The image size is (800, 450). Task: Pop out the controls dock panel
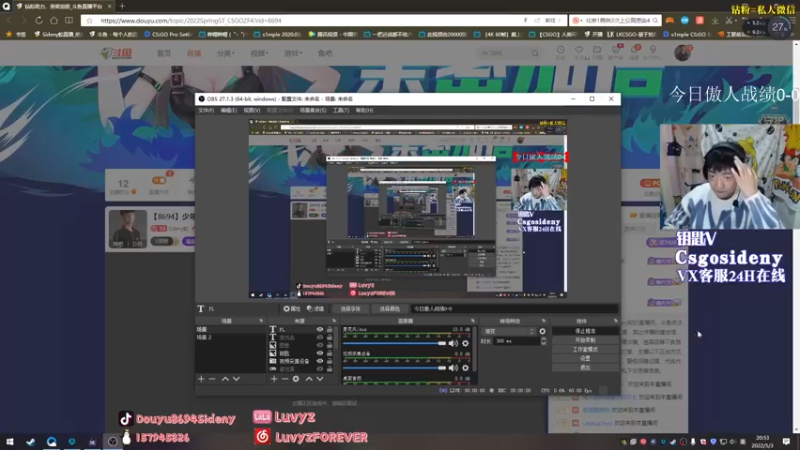616,321
